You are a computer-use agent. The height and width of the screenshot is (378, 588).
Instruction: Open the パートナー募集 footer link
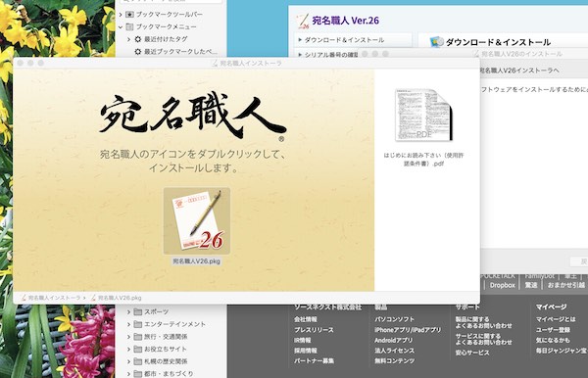pyautogui.click(x=314, y=360)
